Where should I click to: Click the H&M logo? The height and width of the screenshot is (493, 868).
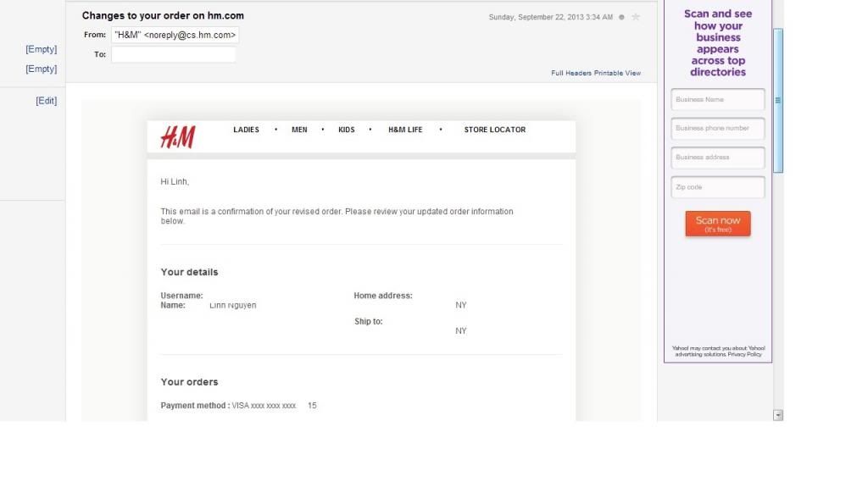point(178,136)
